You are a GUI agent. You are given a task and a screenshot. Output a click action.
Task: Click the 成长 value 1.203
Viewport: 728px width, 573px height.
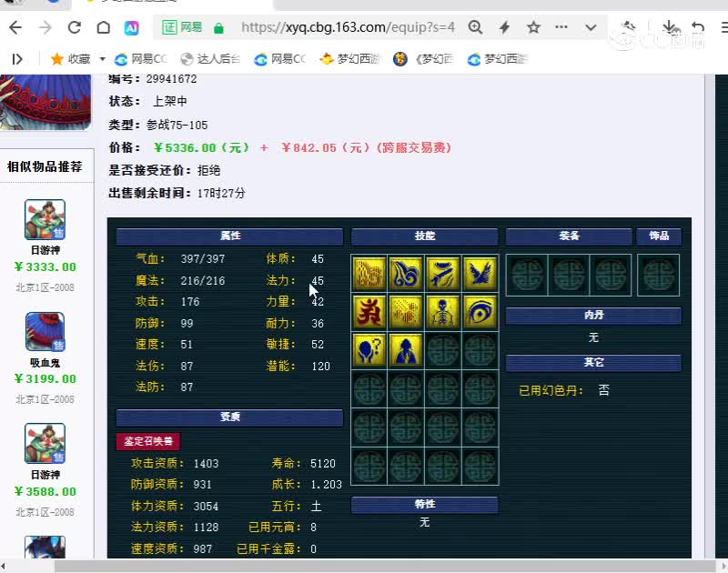pos(326,485)
